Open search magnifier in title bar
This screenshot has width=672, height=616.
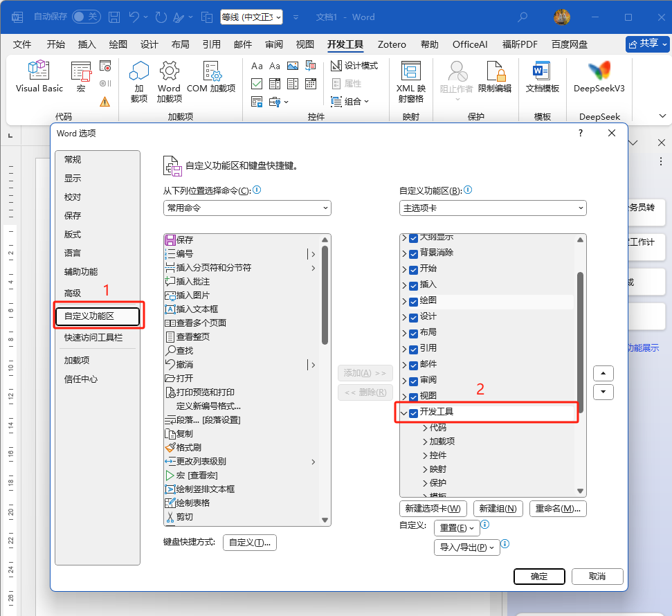(523, 17)
